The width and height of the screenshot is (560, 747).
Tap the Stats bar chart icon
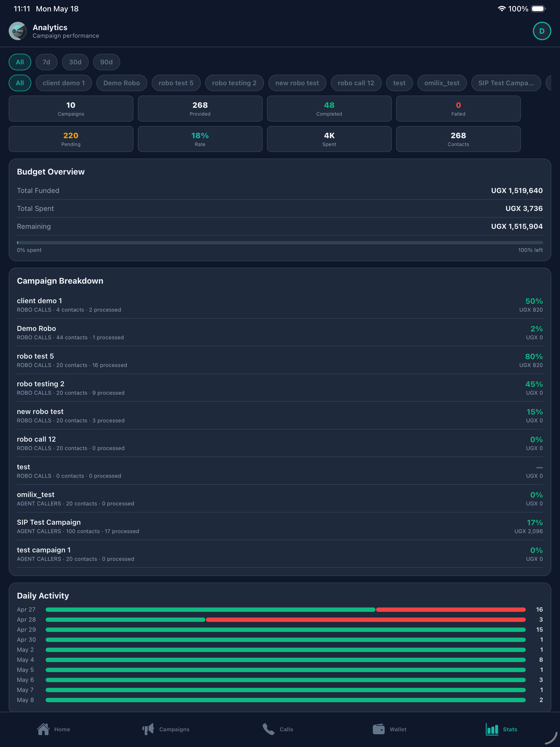tap(492, 729)
